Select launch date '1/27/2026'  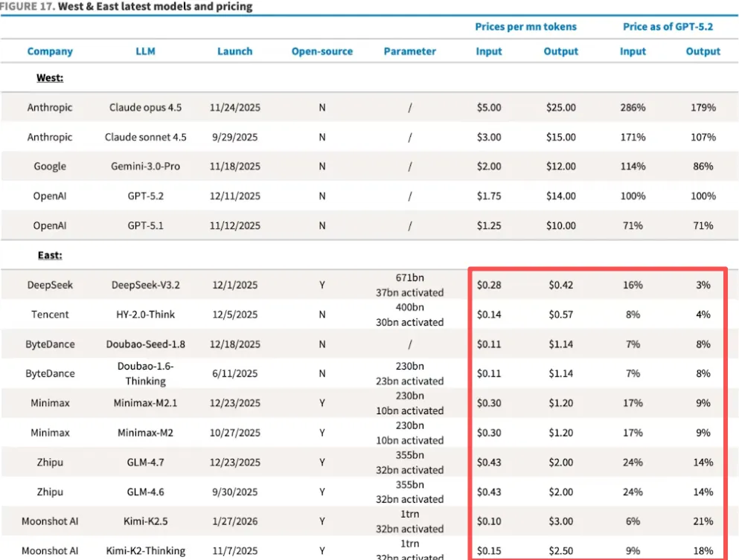[234, 521]
